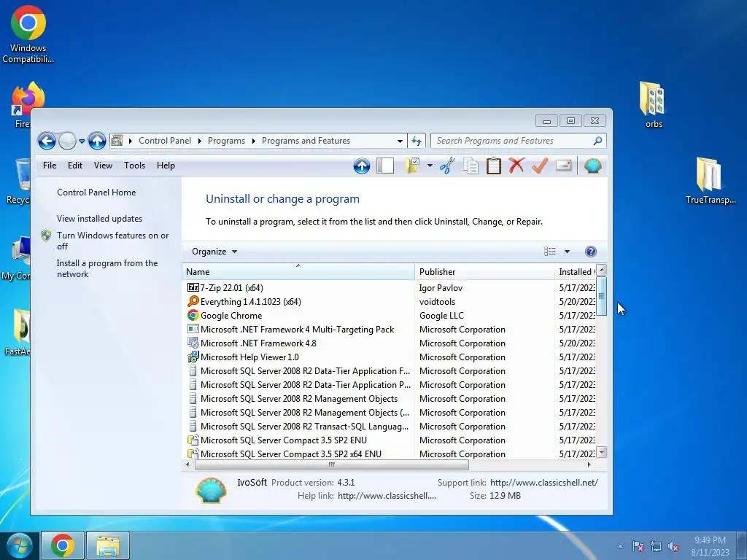The height and width of the screenshot is (560, 747).
Task: Click Programs and Features breadcrumb segment
Action: click(x=306, y=141)
